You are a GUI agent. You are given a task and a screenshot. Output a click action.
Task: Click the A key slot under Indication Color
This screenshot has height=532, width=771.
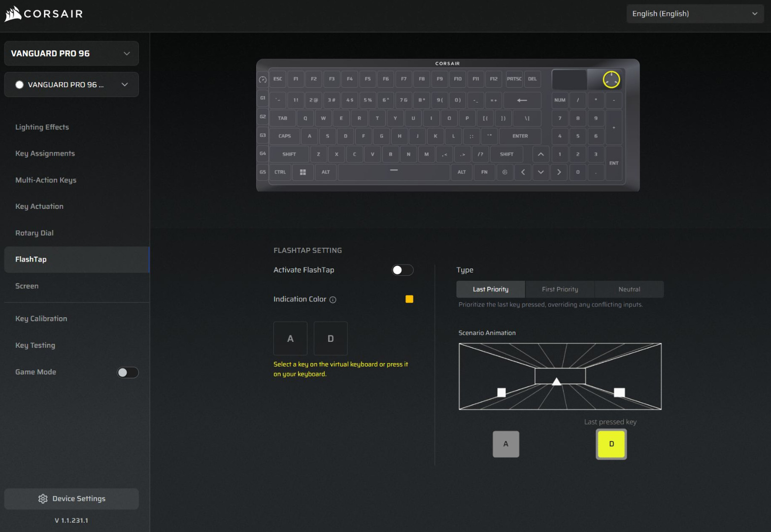click(290, 338)
